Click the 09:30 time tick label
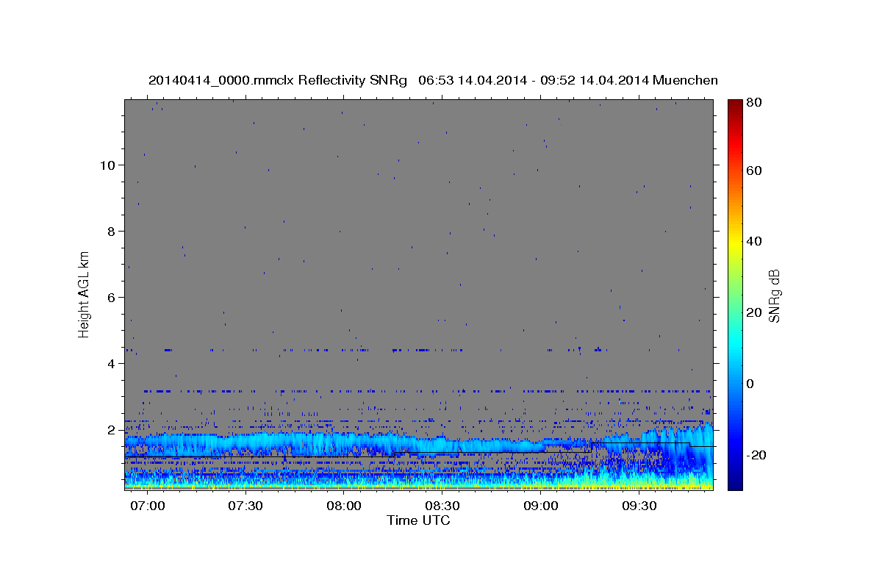Image resolution: width=882 pixels, height=588 pixels. tap(639, 506)
